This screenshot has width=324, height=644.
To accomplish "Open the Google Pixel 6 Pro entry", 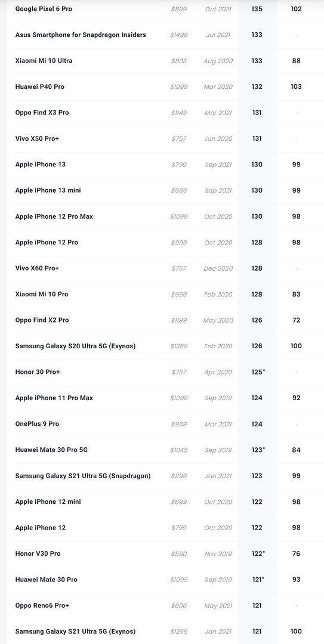I will coord(44,8).
